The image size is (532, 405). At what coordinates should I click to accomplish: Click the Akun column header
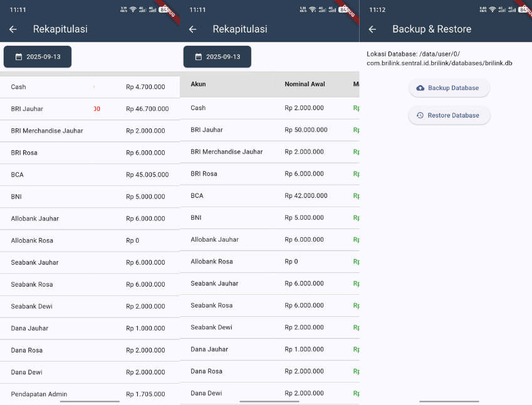tap(198, 84)
